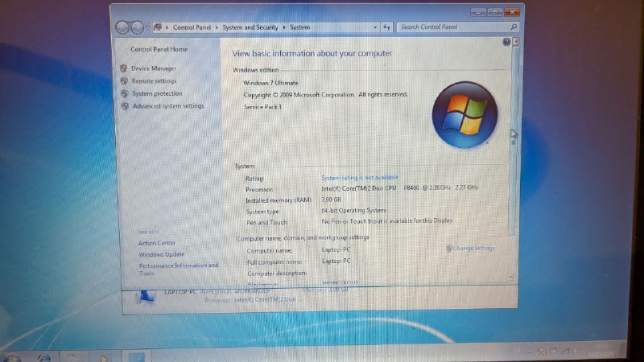Click the shield icon beside Remote settings
The height and width of the screenshot is (362, 644).
(x=125, y=81)
